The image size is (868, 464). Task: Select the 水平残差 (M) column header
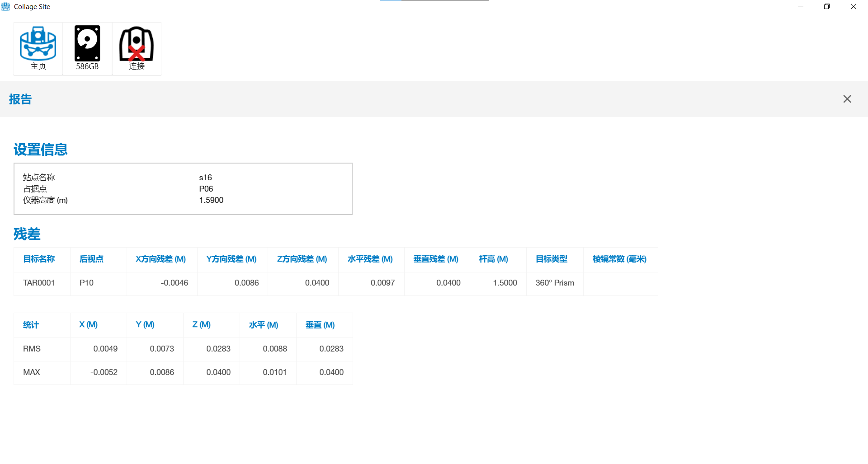pyautogui.click(x=370, y=259)
